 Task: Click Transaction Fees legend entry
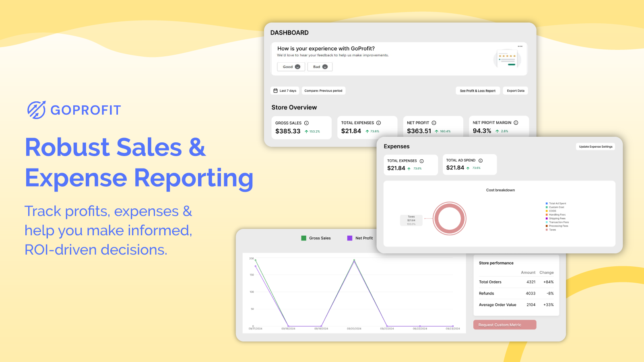(x=557, y=222)
